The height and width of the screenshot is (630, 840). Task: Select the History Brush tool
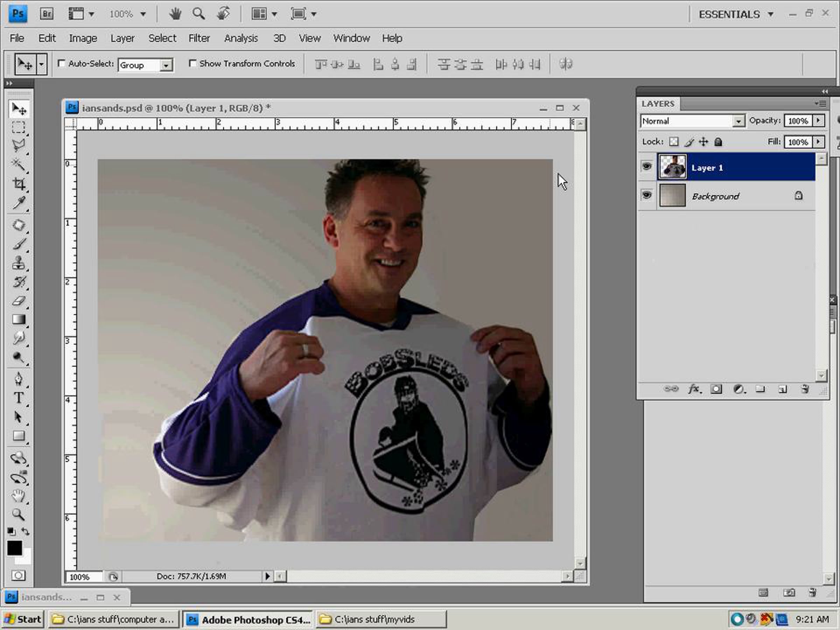click(19, 282)
